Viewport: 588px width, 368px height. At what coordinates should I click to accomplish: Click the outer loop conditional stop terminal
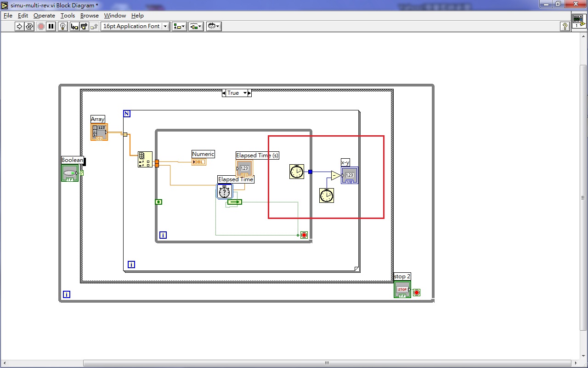[416, 292]
